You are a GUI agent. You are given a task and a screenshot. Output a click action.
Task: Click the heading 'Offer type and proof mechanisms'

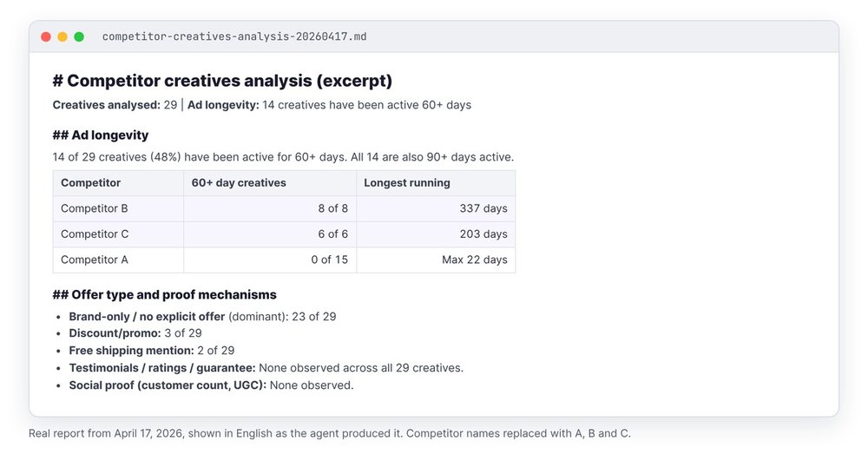(164, 294)
